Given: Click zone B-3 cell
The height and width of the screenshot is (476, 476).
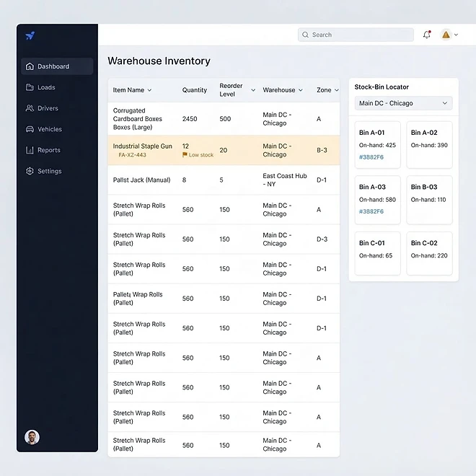Looking at the screenshot, I should coord(322,150).
